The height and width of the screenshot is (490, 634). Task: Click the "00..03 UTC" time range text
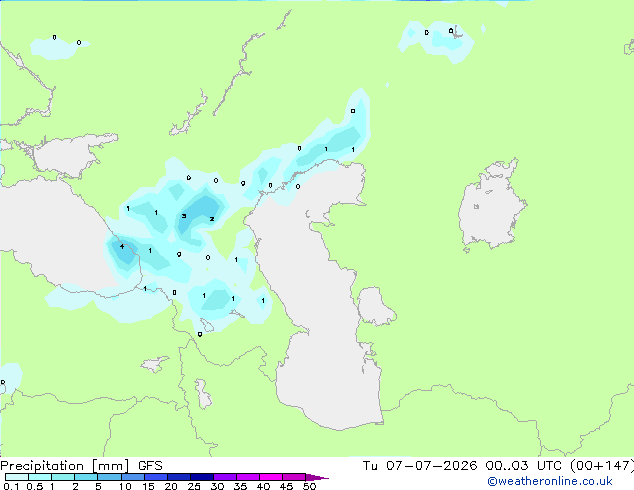[x=524, y=466]
